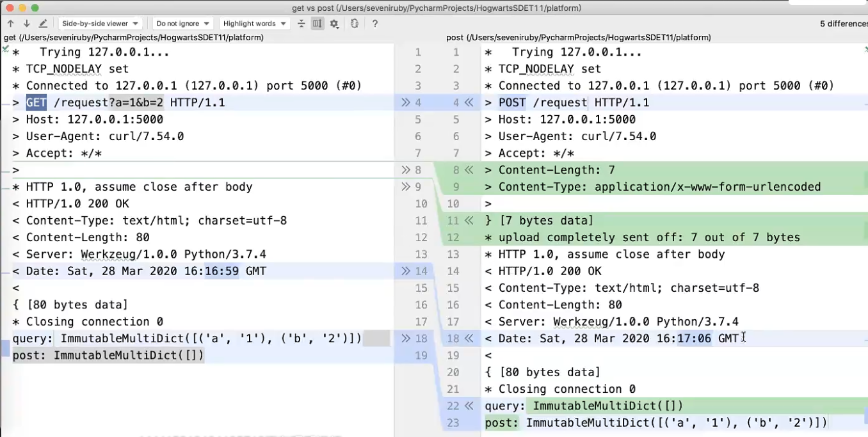Click right 'query: ImmutableMultiDict([])' line
Screen dimensions: 868x437
584,406
